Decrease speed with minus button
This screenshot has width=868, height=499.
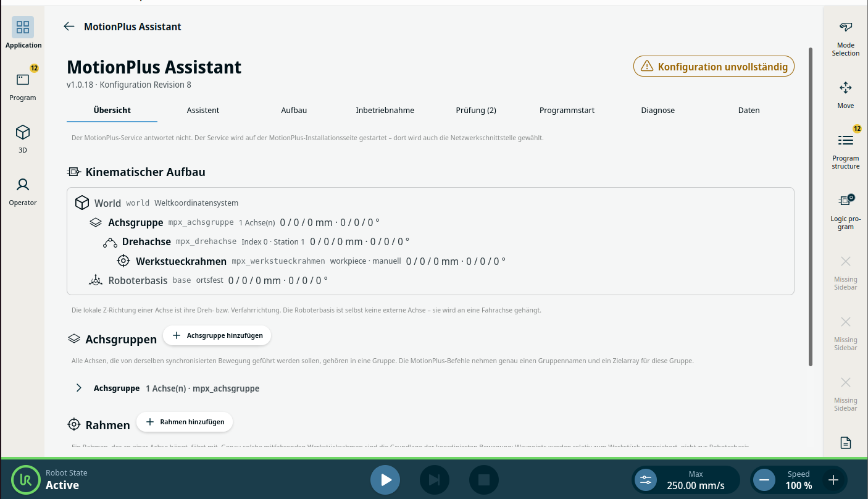tap(764, 480)
